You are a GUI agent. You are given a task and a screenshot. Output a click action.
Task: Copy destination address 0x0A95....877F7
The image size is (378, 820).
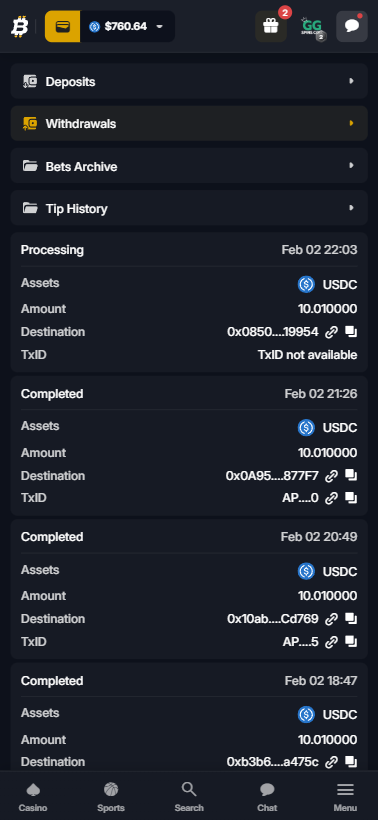(351, 475)
